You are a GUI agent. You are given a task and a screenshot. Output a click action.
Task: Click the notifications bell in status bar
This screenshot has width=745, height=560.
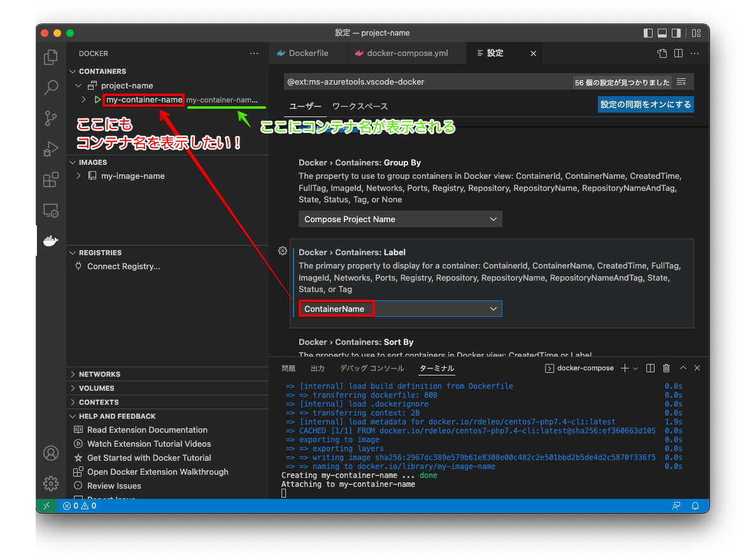coord(695,506)
